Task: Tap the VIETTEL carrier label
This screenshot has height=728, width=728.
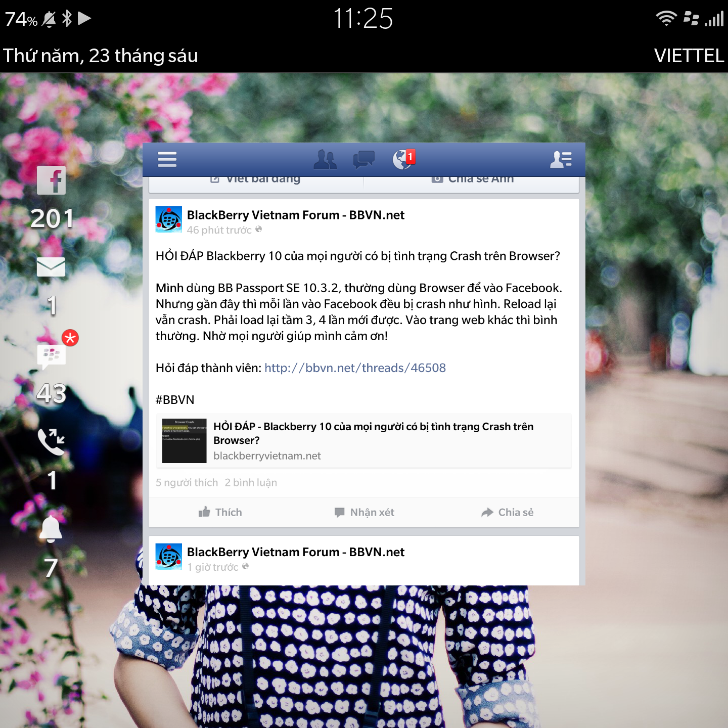Action: [x=689, y=56]
